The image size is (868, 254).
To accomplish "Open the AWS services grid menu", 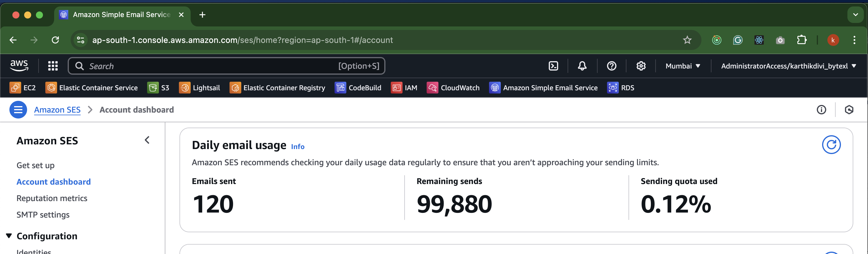I will click(53, 66).
